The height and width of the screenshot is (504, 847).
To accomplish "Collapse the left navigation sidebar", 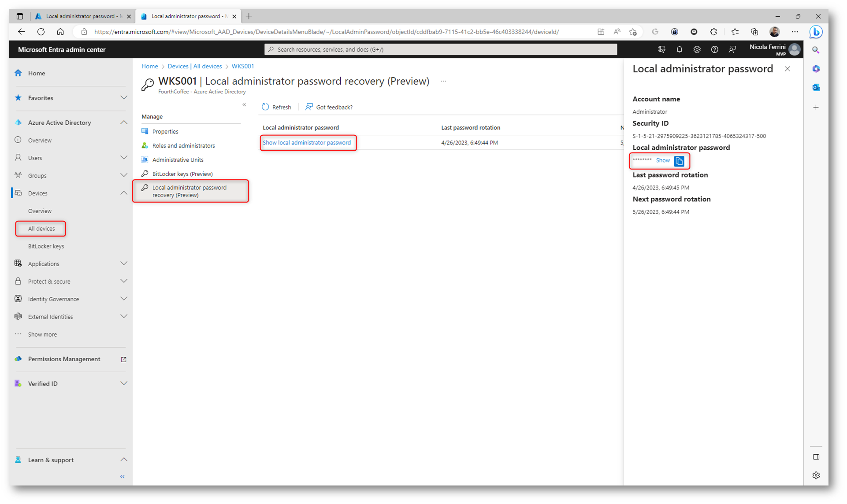I will click(123, 477).
